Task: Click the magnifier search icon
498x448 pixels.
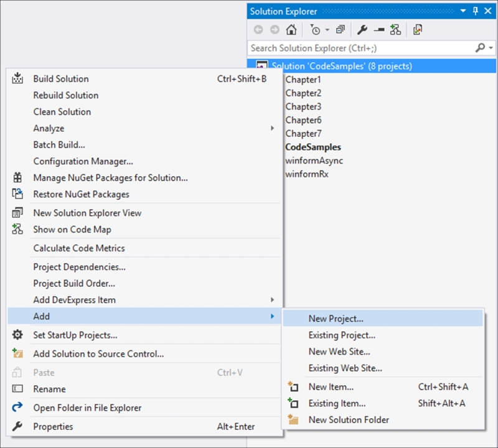Action: coord(480,48)
